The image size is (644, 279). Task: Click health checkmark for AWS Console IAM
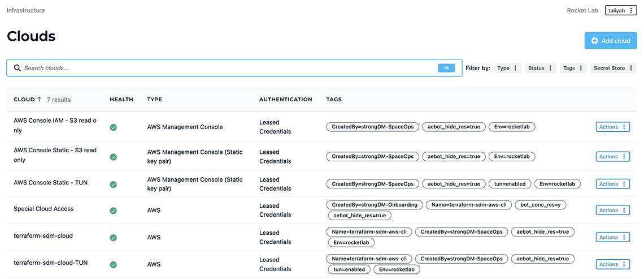114,127
